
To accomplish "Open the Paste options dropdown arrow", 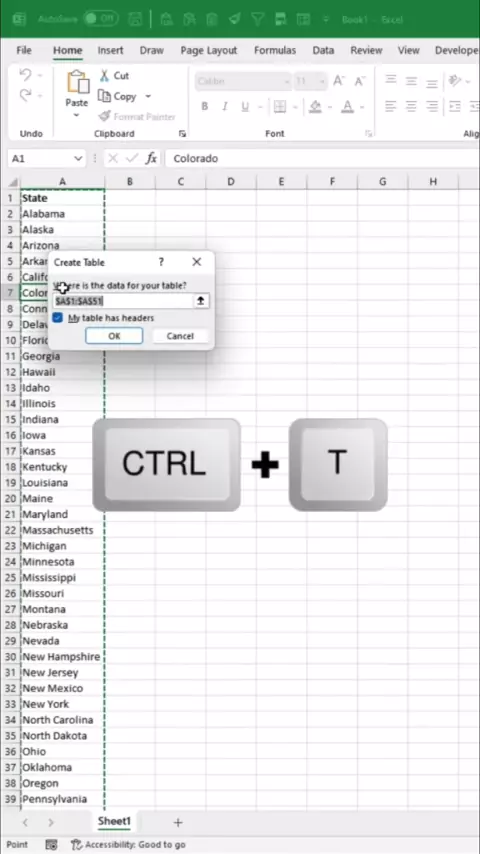I will click(77, 115).
